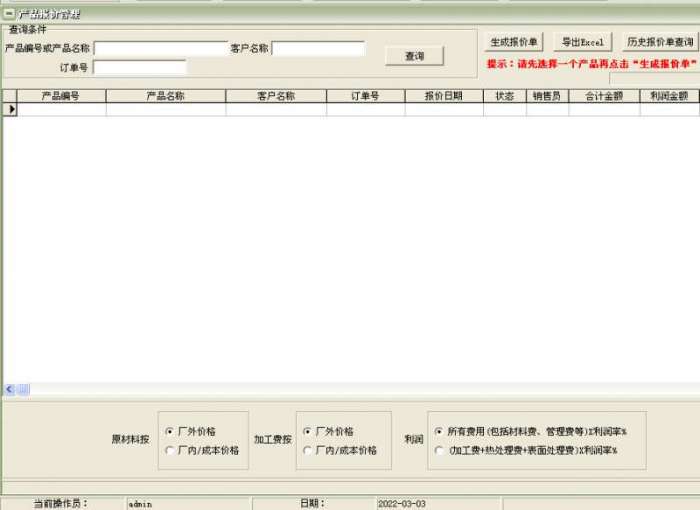
Task: Focus the 产品编号或产品名称 input field
Action: (160, 48)
